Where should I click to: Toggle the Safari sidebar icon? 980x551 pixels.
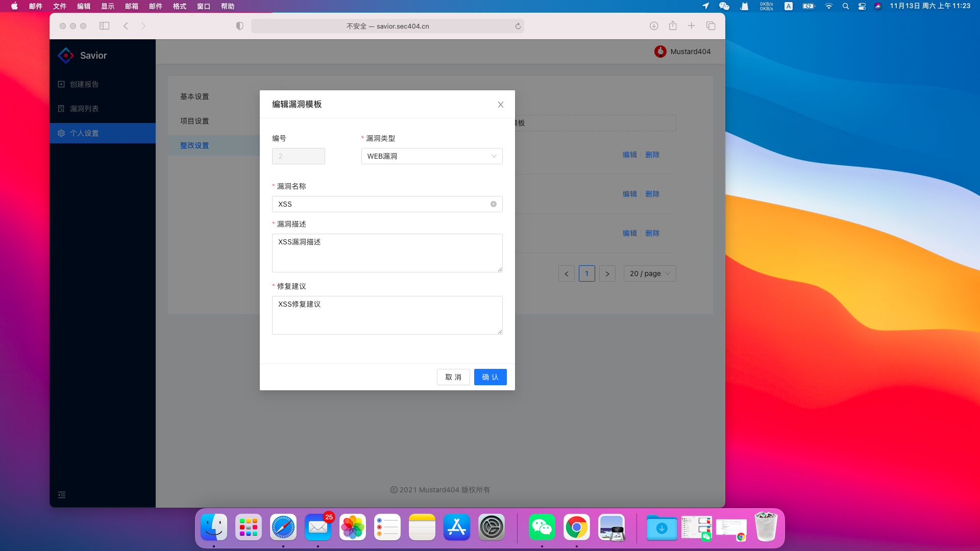point(104,26)
